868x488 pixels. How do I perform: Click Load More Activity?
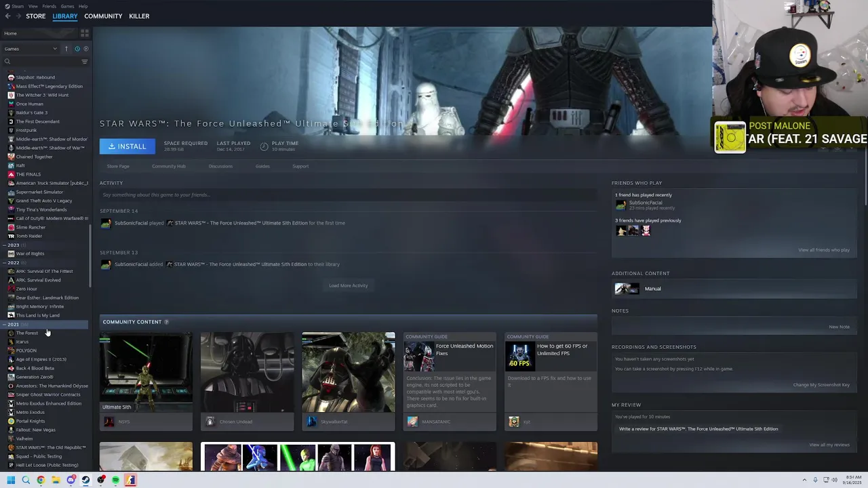point(349,285)
